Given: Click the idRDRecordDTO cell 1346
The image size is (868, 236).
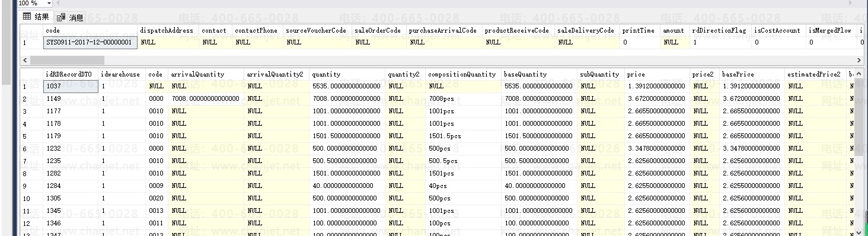Looking at the screenshot, I should (71, 223).
